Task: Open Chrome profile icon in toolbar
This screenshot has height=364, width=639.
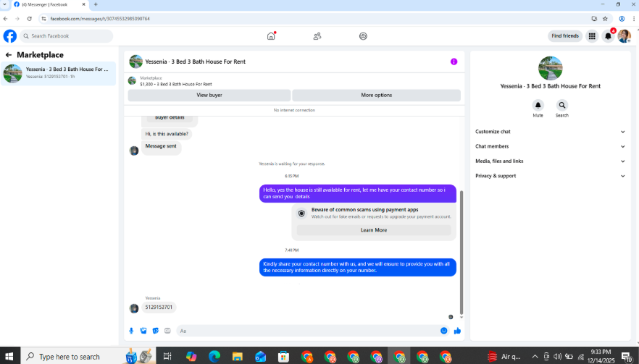Action: pos(622,19)
